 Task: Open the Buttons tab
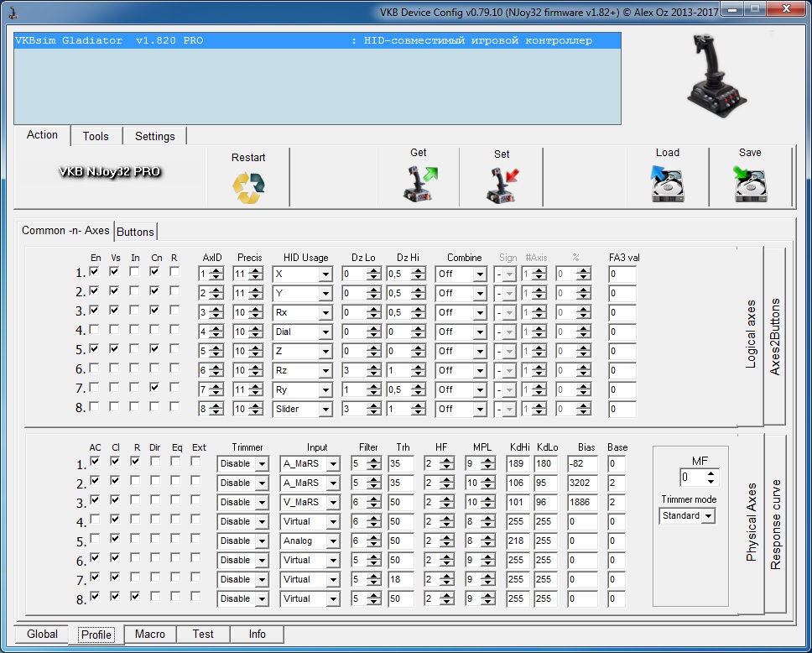(135, 232)
